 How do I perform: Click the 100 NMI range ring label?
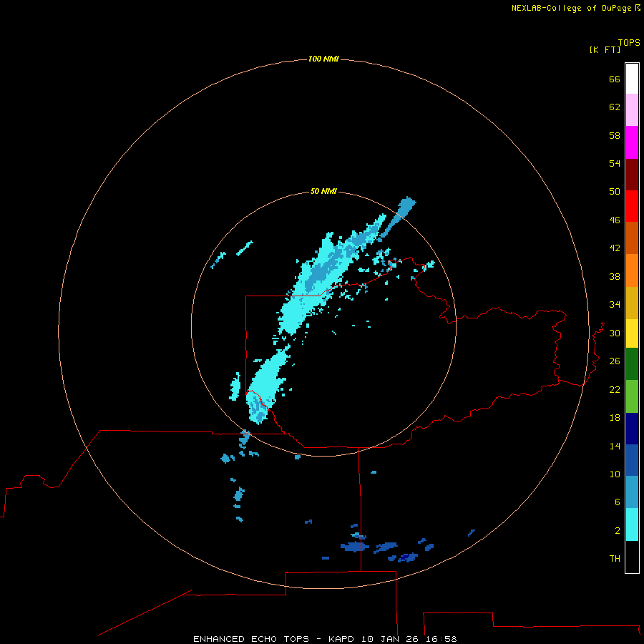click(323, 59)
